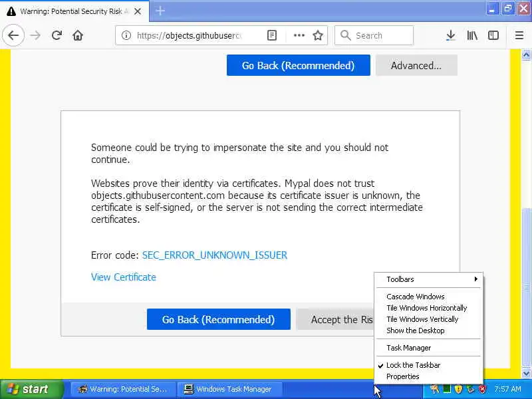Click bottom Go Back (Recommended) button

[219, 319]
